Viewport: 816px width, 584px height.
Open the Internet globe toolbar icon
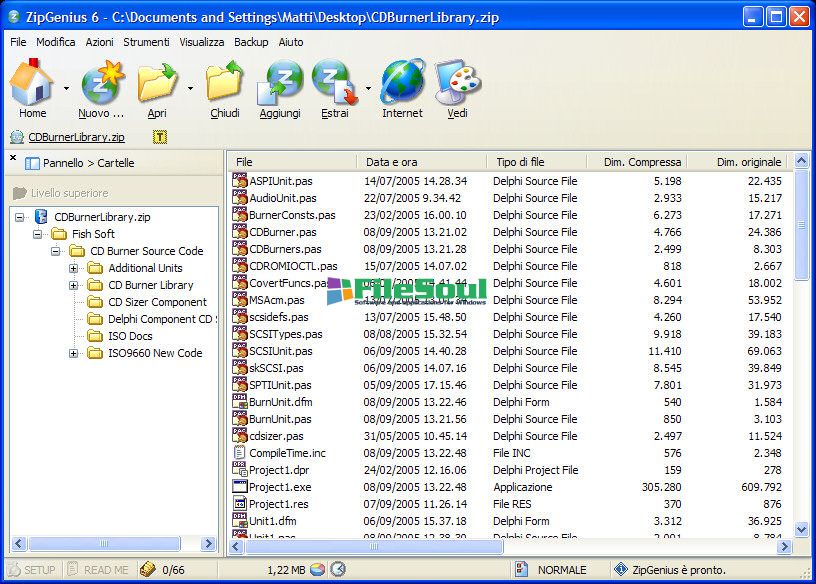(403, 81)
